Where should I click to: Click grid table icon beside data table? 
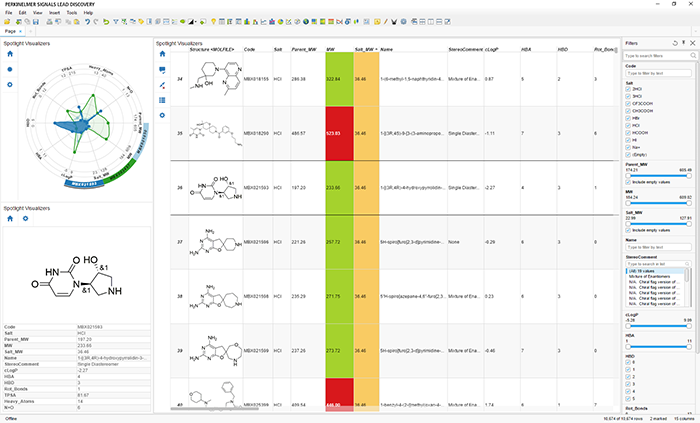[162, 100]
